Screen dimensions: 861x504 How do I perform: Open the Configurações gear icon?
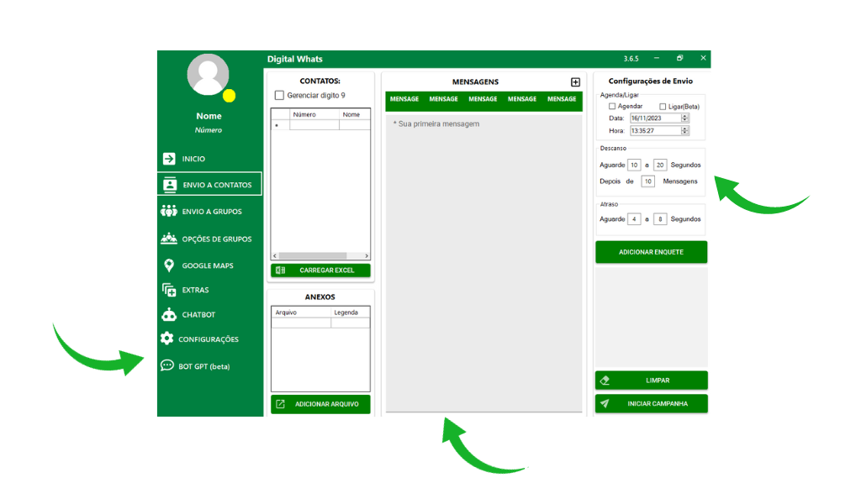pos(167,339)
